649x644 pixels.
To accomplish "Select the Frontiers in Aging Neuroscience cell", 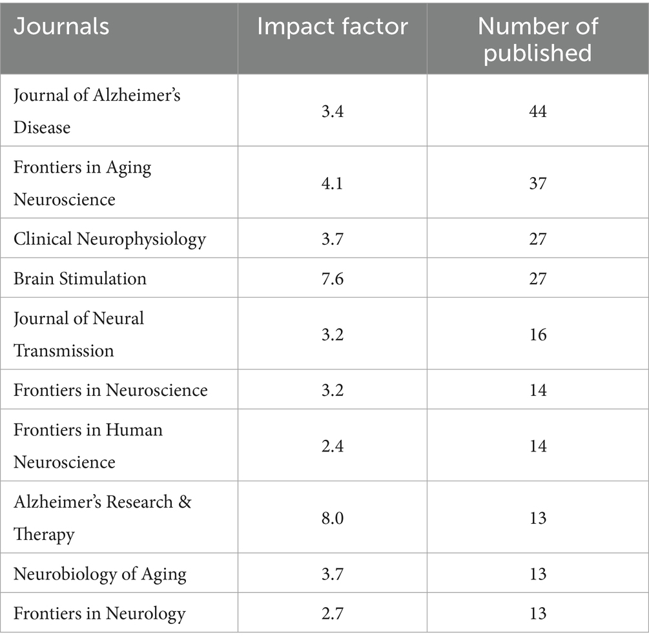I will 83,183.
